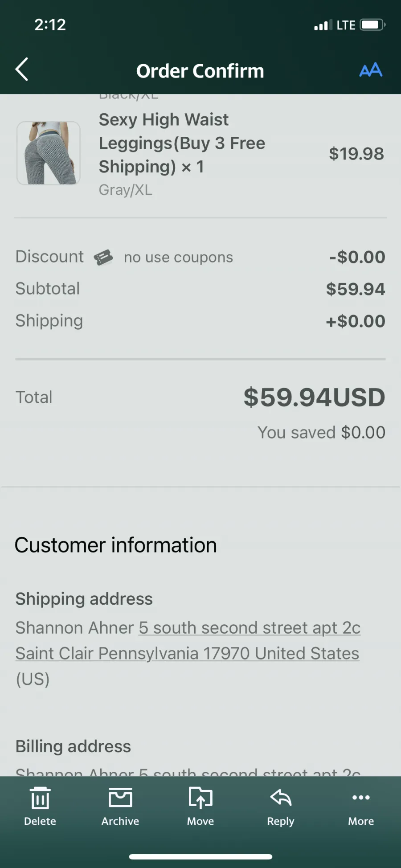Tap the Sexy High Waist Leggings title
The height and width of the screenshot is (868, 401).
[x=182, y=143]
